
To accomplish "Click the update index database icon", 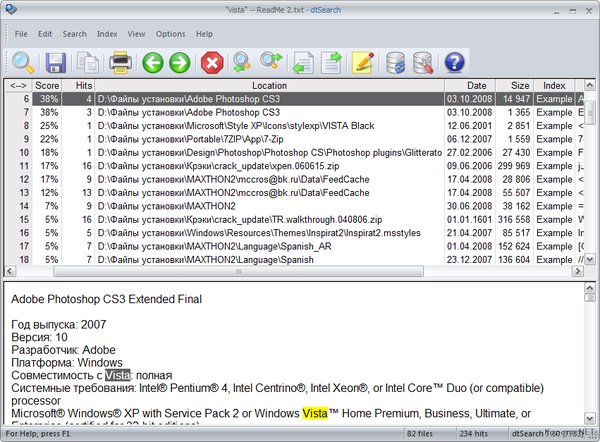I will pyautogui.click(x=395, y=63).
